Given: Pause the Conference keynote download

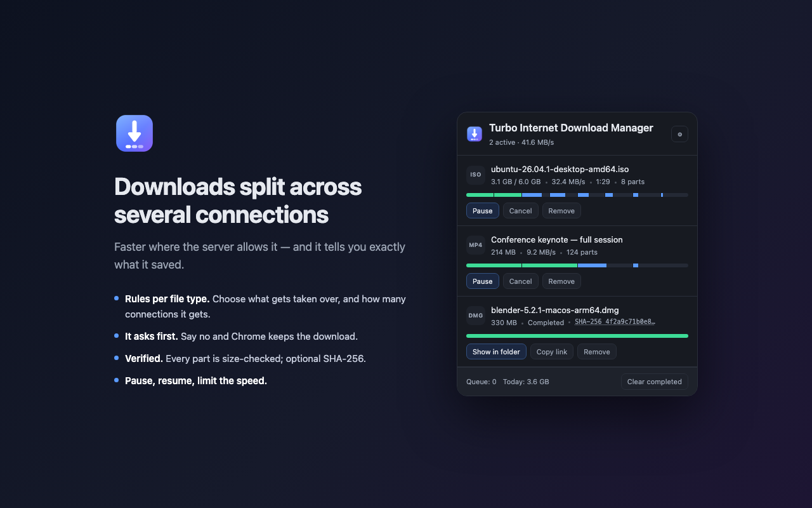Looking at the screenshot, I should point(483,281).
